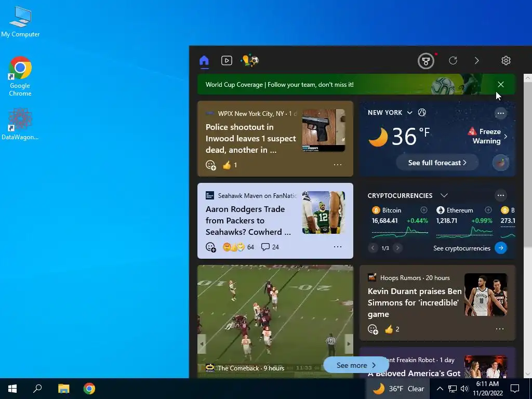Screen dimensions: 532x399
Task: Open comments on Aaron Rodgers story
Action: tap(270, 247)
